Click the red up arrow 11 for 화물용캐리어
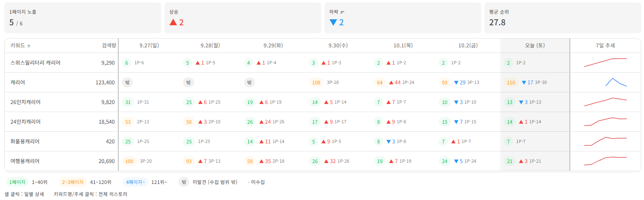 (265, 141)
